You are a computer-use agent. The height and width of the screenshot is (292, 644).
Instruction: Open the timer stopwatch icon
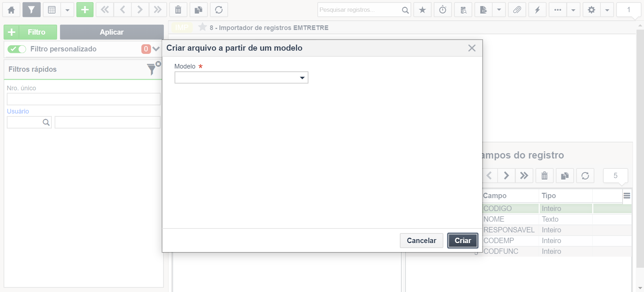click(443, 10)
